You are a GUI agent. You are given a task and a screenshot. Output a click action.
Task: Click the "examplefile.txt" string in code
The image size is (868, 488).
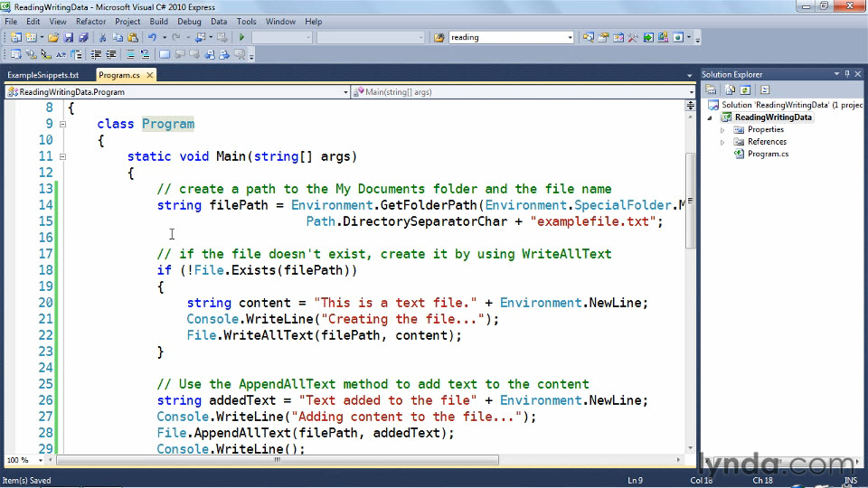point(593,222)
